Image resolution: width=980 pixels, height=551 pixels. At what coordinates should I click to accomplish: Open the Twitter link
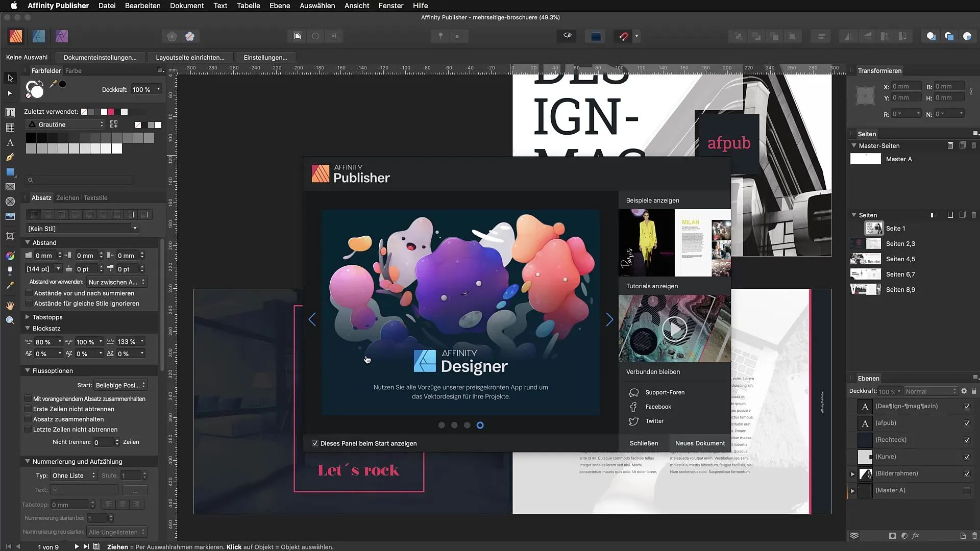654,421
